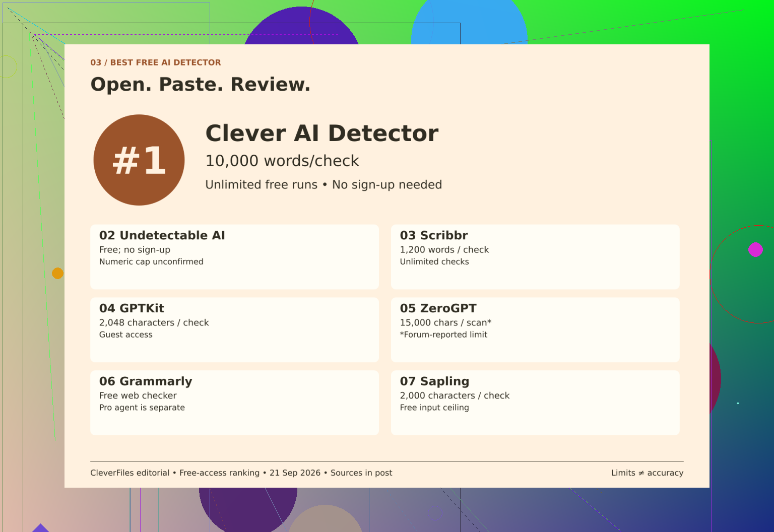The height and width of the screenshot is (532, 774).
Task: Click the "Numeric cap unconfirmed" note
Action: (x=151, y=261)
